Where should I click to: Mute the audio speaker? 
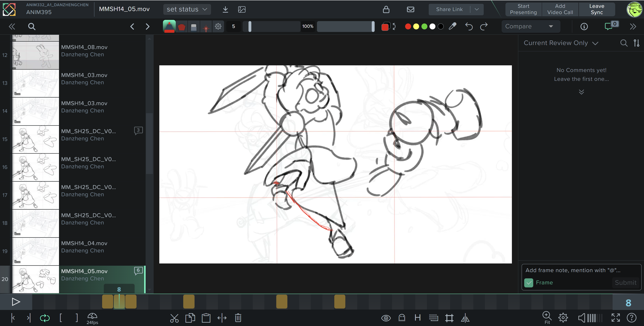point(582,318)
